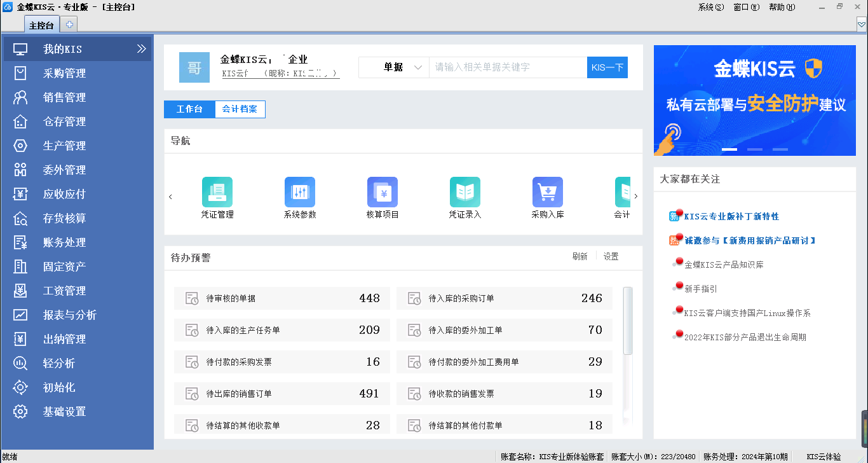Select 出纳管理 in the sidebar

[x=77, y=339]
